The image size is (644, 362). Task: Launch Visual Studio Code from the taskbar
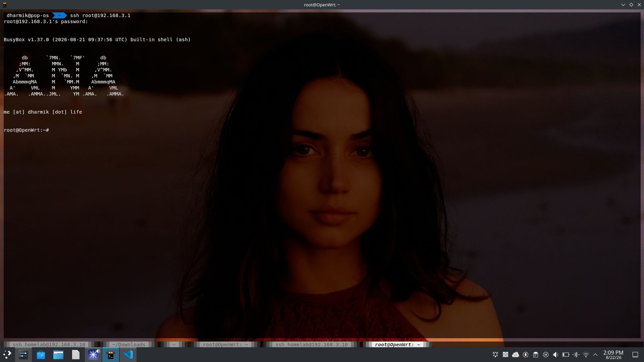(x=128, y=355)
